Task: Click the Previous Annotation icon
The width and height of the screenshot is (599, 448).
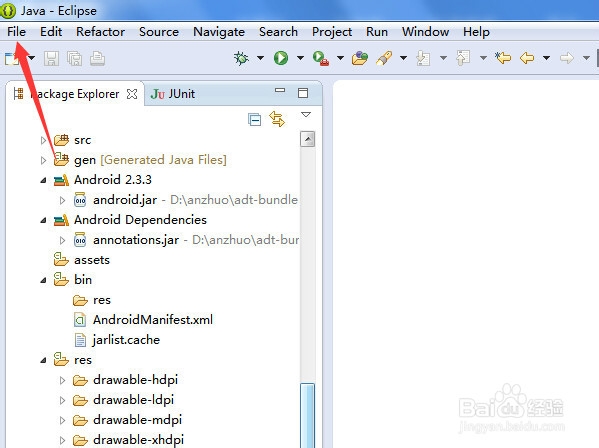Action: 463,58
